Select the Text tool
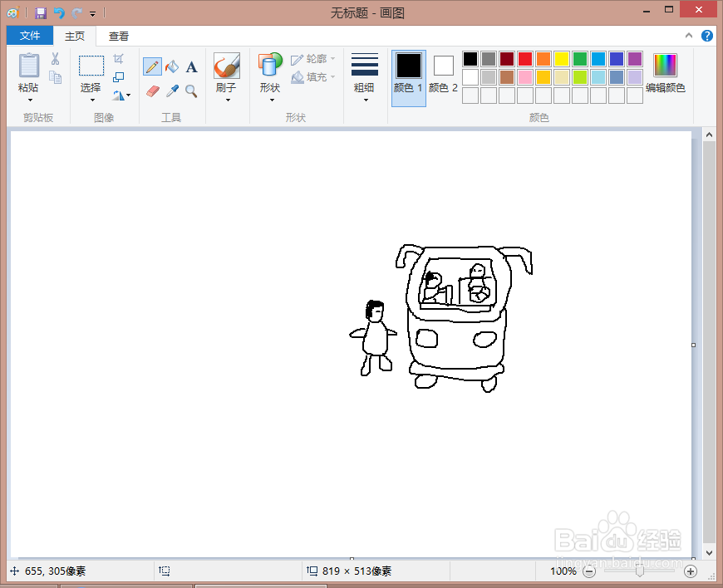 click(191, 67)
